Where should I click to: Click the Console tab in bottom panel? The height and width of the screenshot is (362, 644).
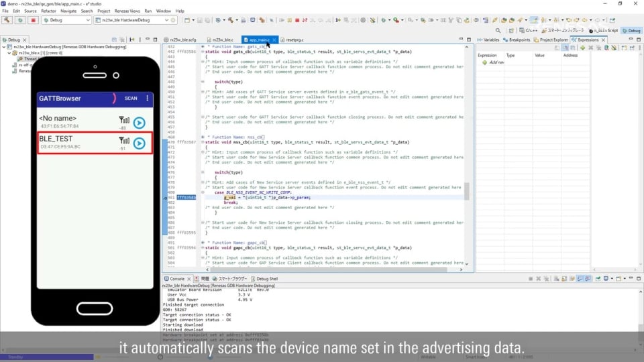(x=176, y=278)
